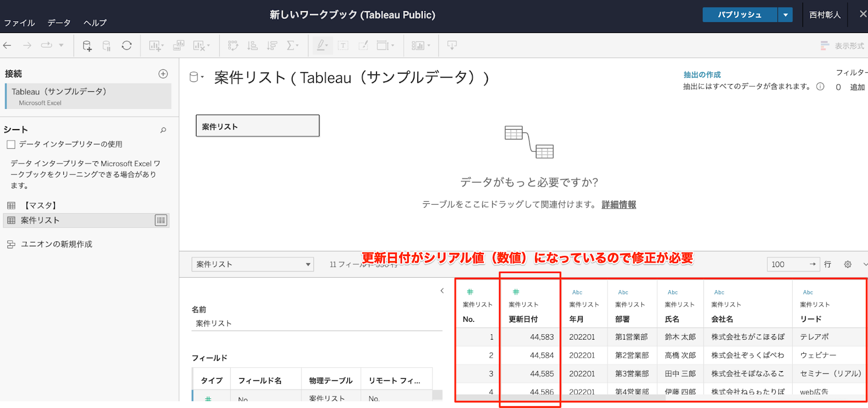Open the Publish button dropdown arrow
Image resolution: width=868 pixels, height=408 pixels.
click(x=785, y=15)
